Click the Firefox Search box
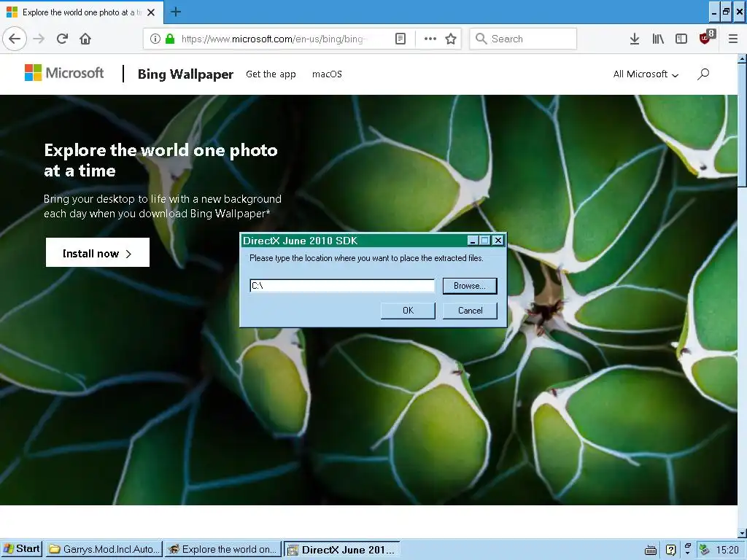This screenshot has height=560, width=747. [x=523, y=39]
